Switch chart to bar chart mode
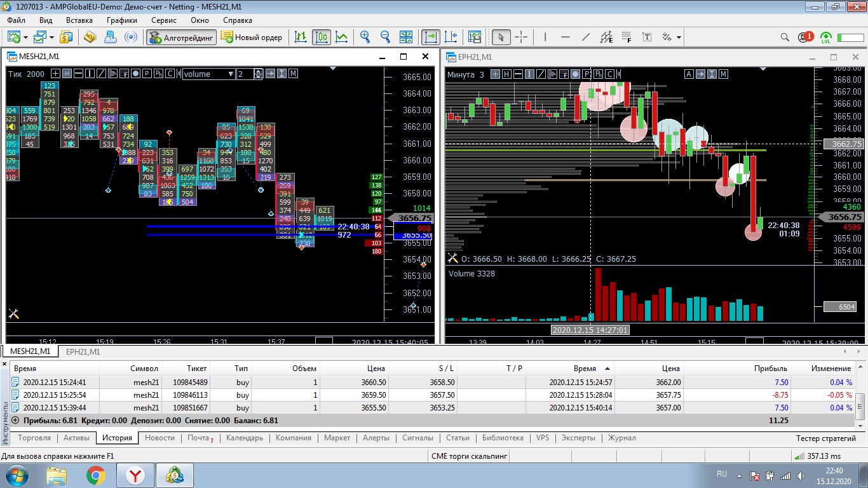This screenshot has height=488, width=868. [x=301, y=37]
